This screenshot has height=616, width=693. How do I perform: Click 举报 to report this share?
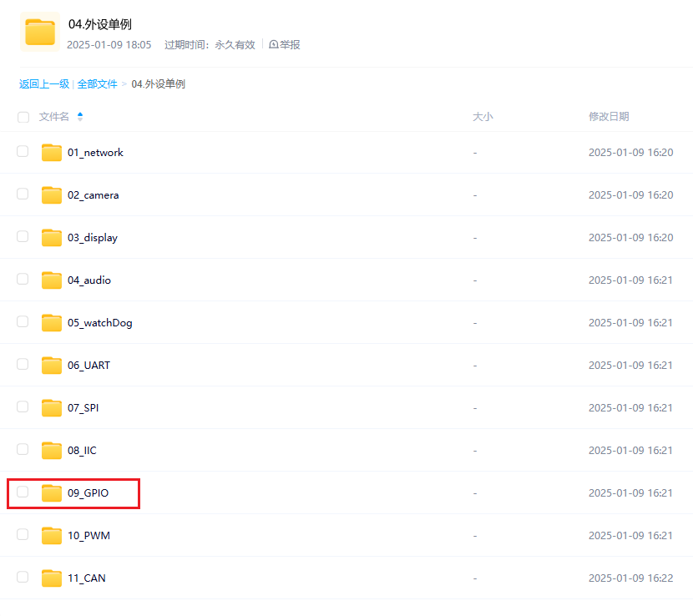[x=285, y=44]
